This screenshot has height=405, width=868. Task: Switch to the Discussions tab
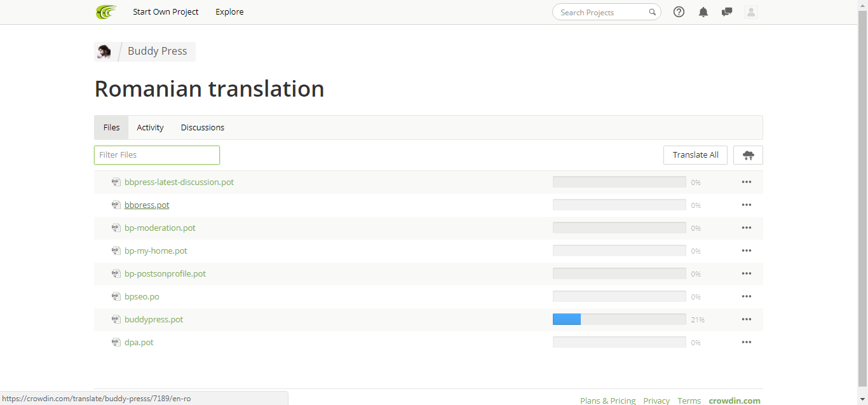pos(203,127)
